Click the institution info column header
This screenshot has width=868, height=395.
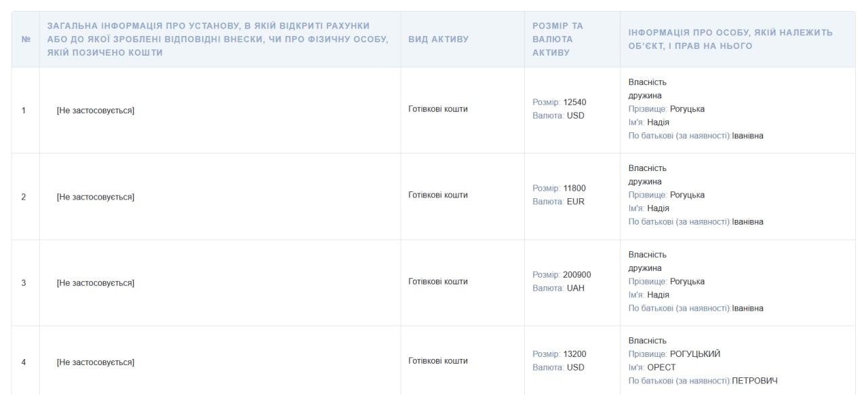coord(218,39)
